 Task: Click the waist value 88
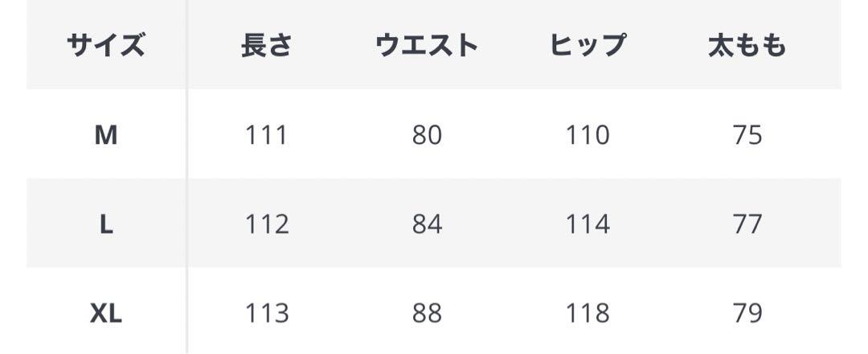click(427, 314)
